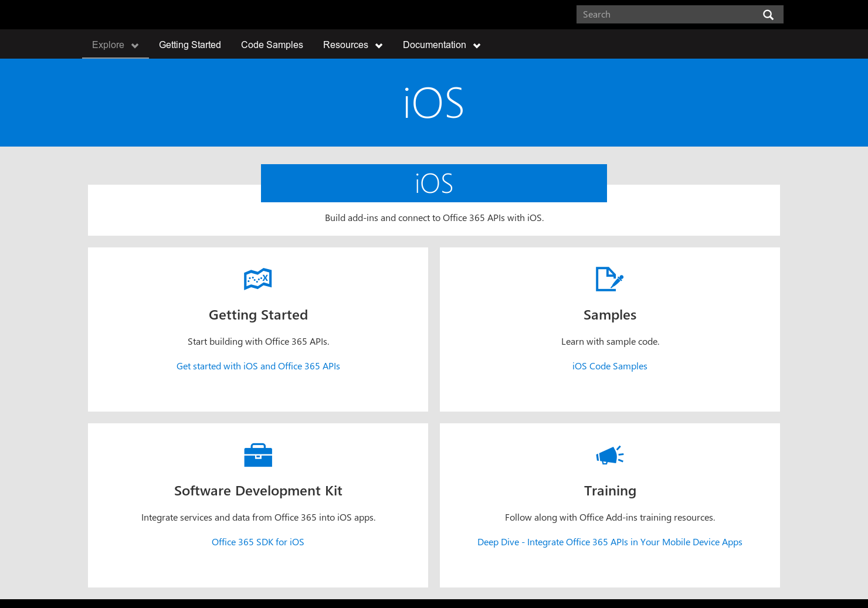The height and width of the screenshot is (608, 868).
Task: Select the Training megaphone icon
Action: click(609, 455)
